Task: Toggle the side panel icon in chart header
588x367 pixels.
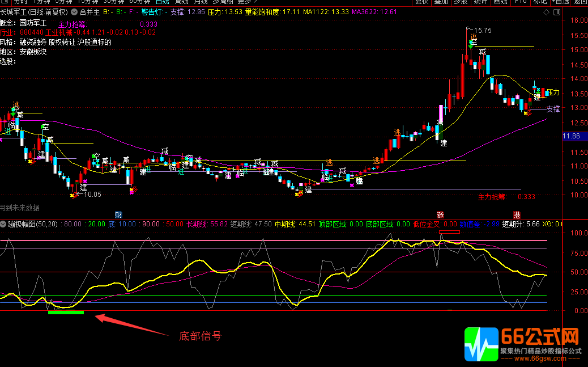Action: 557,12
